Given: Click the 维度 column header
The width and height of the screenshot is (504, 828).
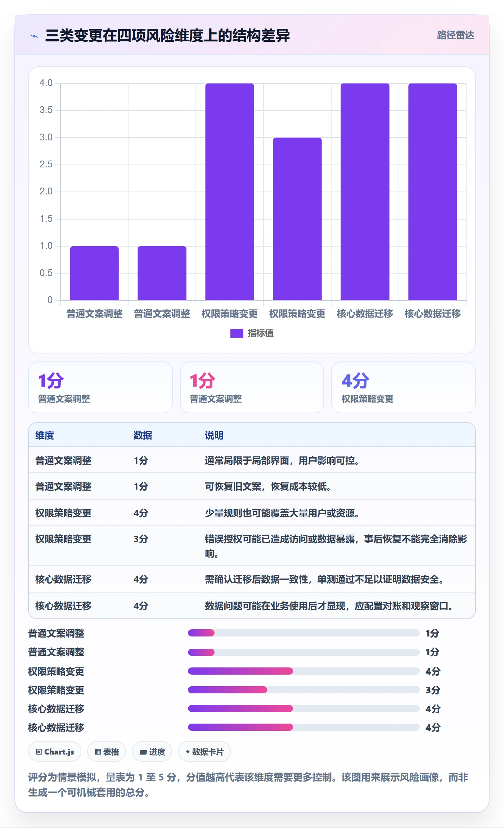Looking at the screenshot, I should click(45, 435).
